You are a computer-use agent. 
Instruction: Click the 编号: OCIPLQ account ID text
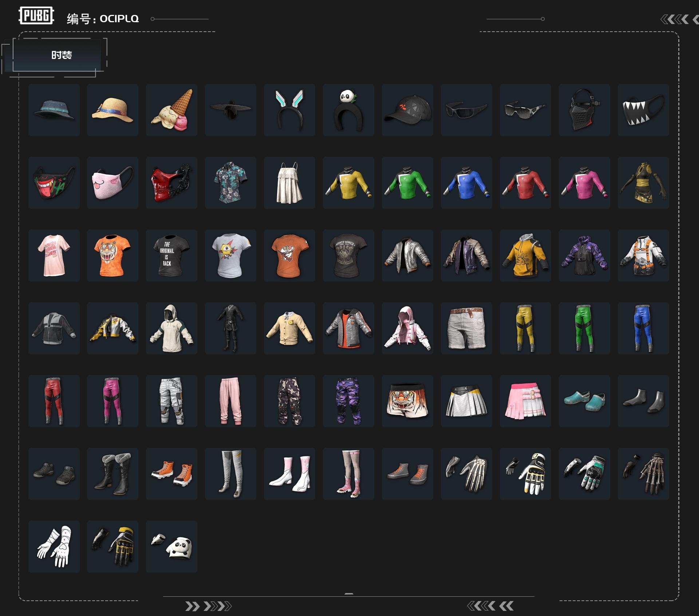coord(103,19)
